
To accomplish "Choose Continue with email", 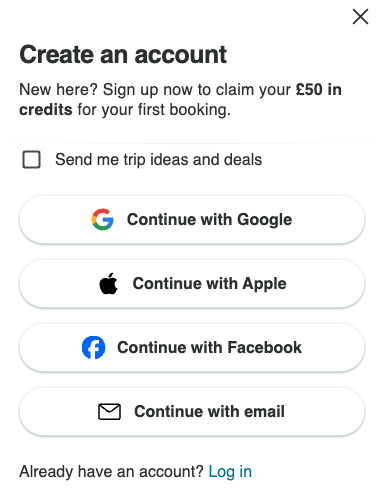I will pyautogui.click(x=192, y=412).
